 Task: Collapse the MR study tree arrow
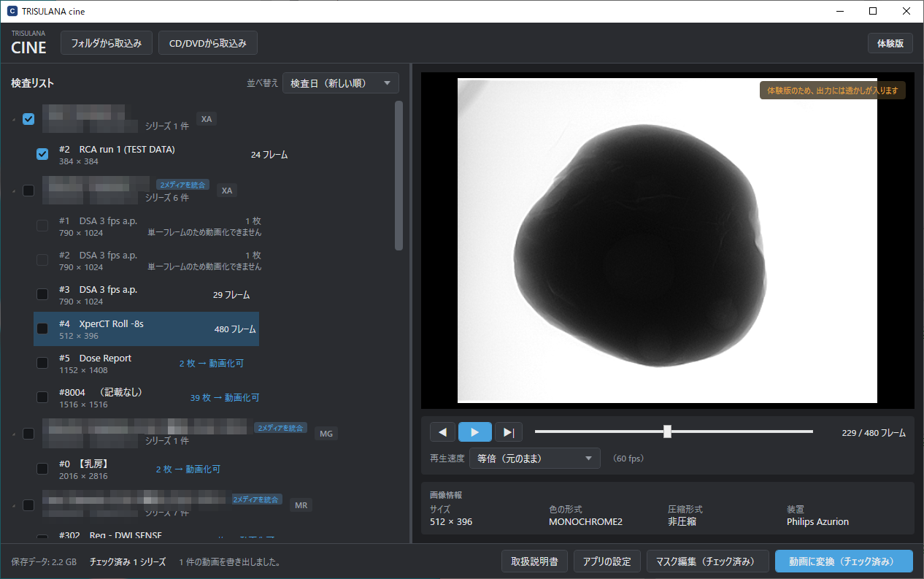(x=14, y=505)
